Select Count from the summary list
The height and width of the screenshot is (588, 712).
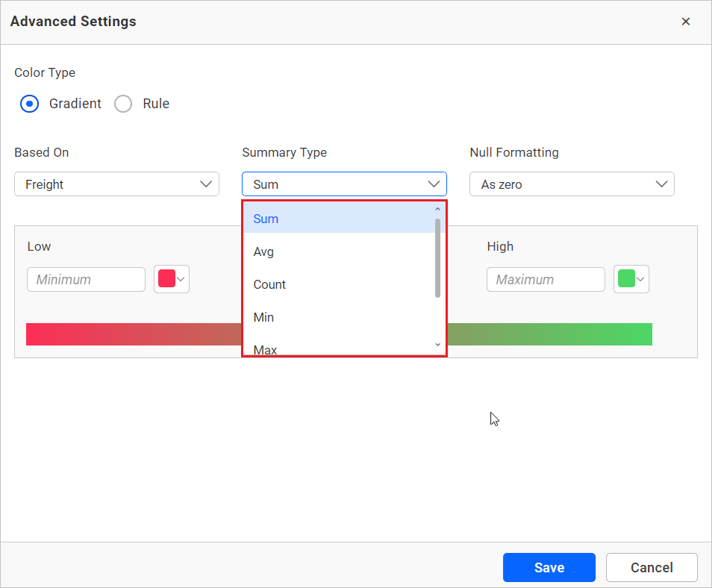[269, 284]
